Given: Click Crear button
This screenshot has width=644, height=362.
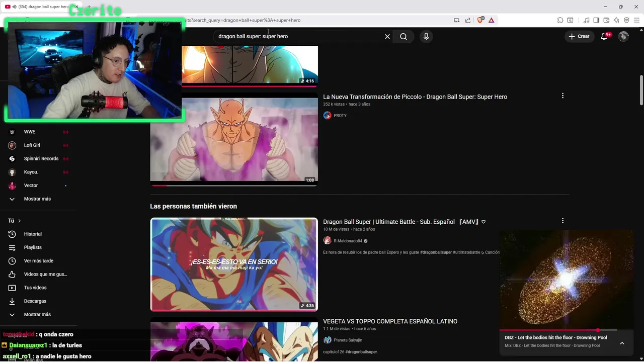Looking at the screenshot, I should point(579,36).
